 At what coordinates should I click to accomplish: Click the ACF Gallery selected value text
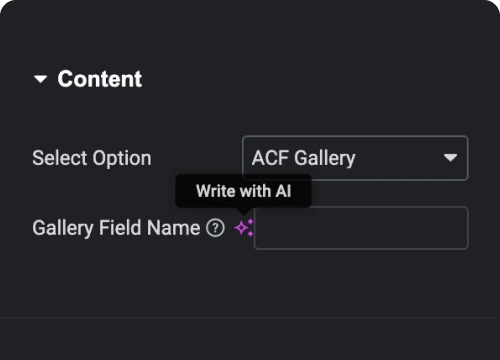304,158
